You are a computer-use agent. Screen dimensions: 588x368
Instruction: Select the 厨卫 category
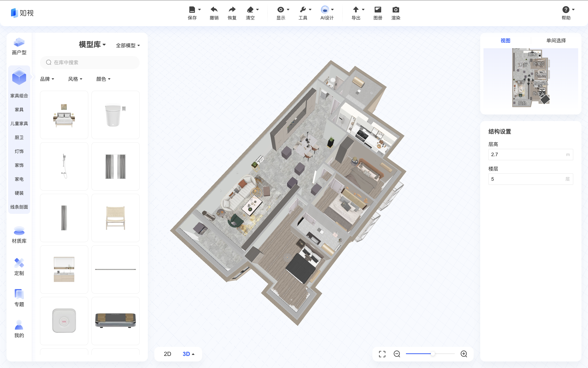tap(19, 138)
